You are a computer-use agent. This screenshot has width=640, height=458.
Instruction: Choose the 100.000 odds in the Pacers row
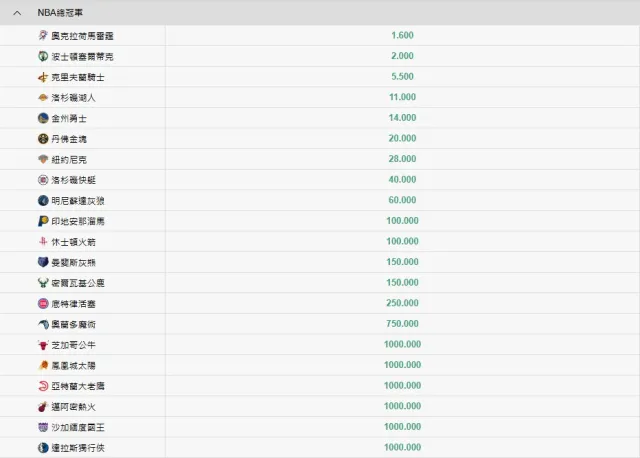tap(402, 221)
